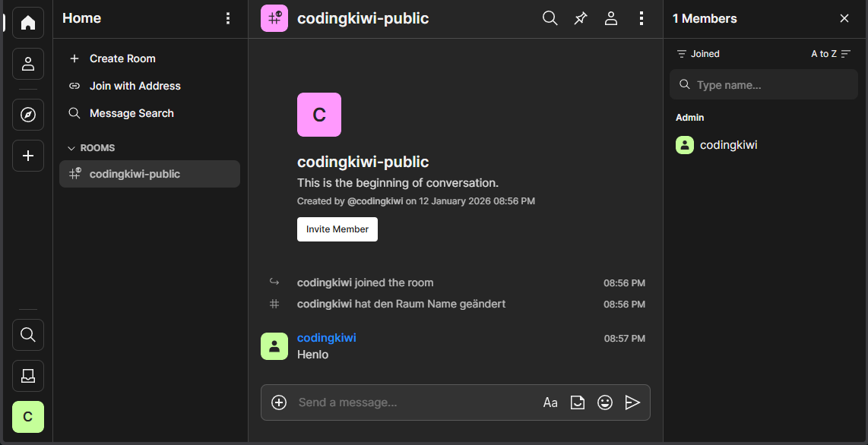Open the Home three-dot options menu

coord(228,18)
